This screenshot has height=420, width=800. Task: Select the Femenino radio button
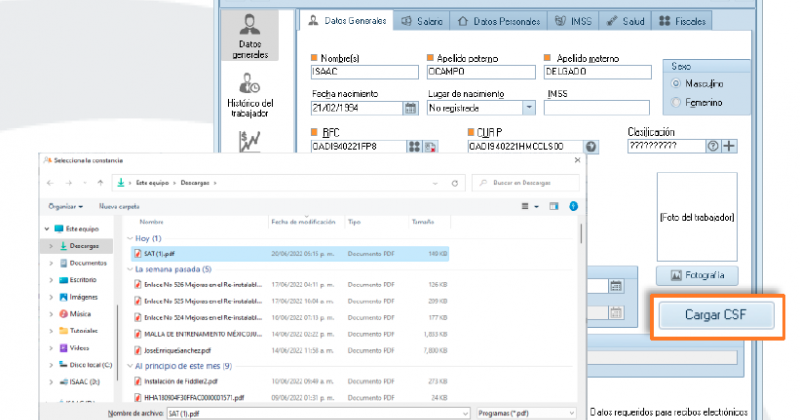pos(676,103)
